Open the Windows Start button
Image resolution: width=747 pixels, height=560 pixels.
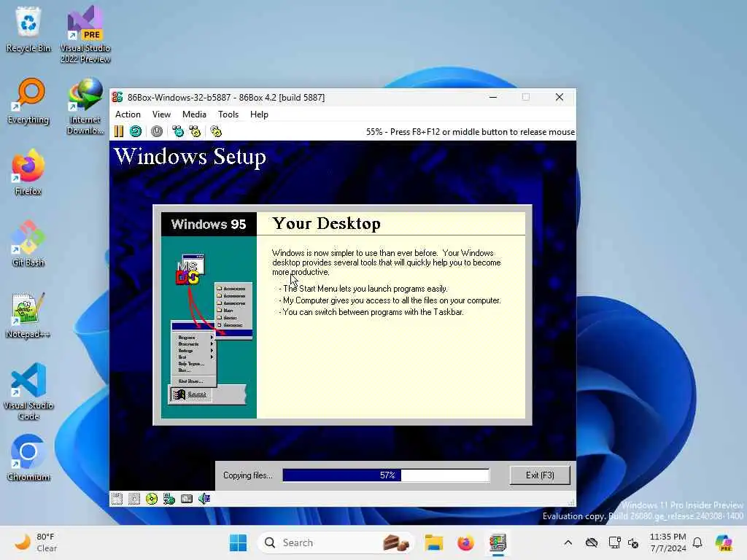[239, 542]
